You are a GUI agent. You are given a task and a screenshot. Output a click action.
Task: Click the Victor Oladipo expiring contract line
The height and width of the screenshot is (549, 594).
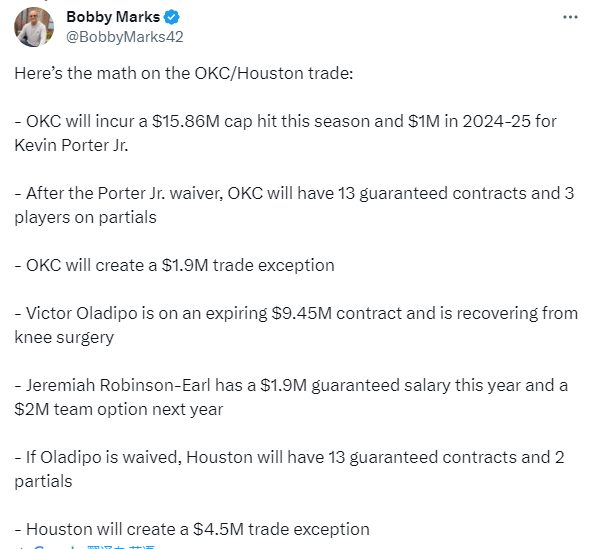point(296,313)
